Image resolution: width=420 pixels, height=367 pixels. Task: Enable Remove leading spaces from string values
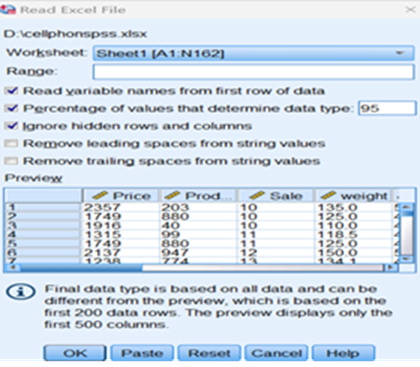tap(11, 143)
